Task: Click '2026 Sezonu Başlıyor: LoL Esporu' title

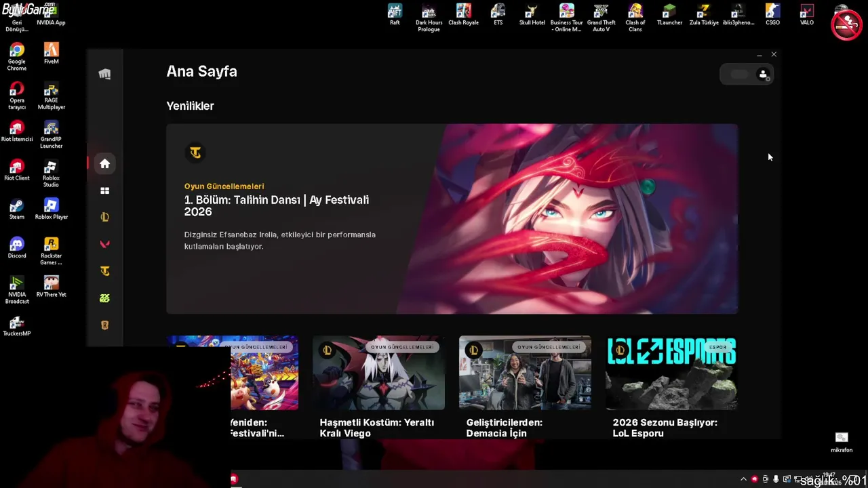Action: point(665,428)
